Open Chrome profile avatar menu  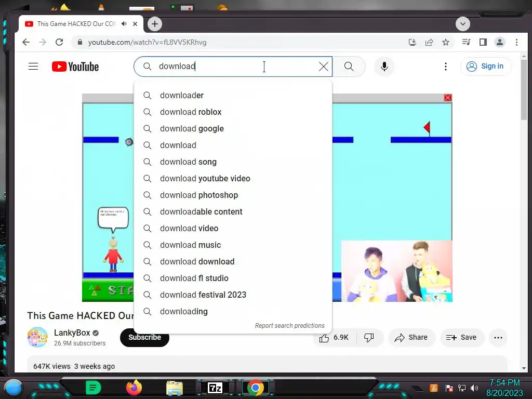(499, 42)
